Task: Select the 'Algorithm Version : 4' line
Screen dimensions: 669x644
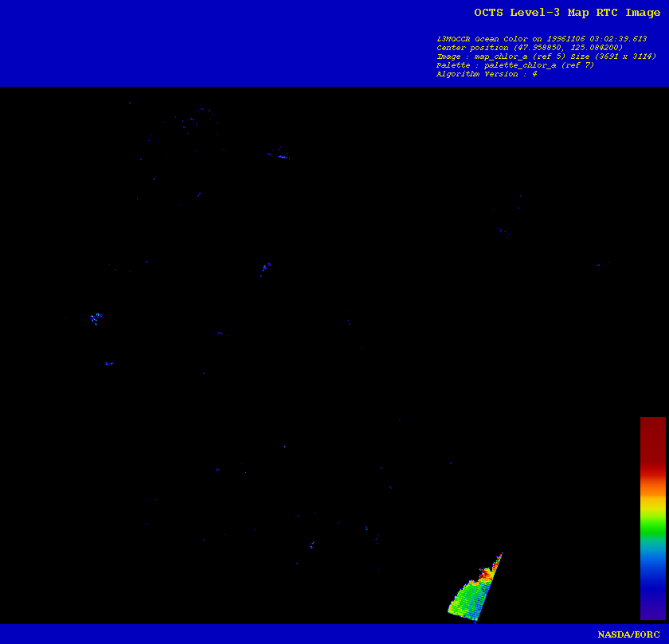Action: point(487,74)
